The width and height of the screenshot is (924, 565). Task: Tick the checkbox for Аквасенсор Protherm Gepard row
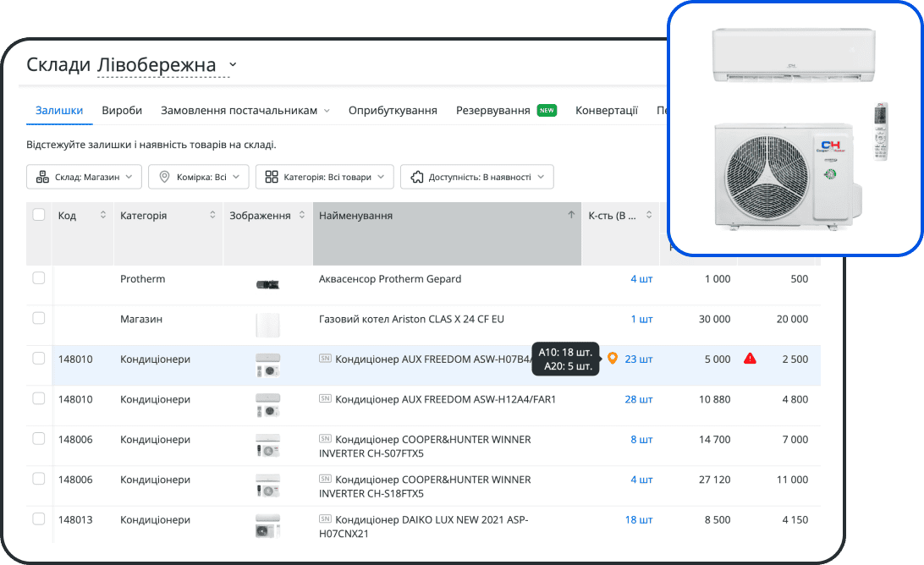38,279
